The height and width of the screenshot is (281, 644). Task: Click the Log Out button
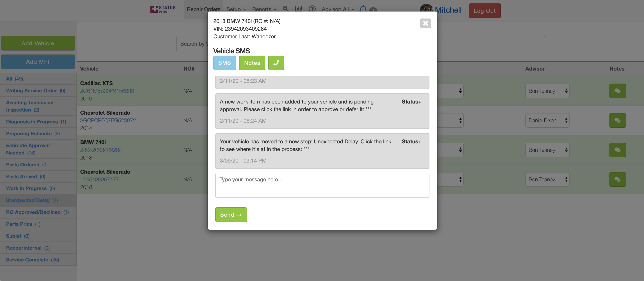click(485, 11)
